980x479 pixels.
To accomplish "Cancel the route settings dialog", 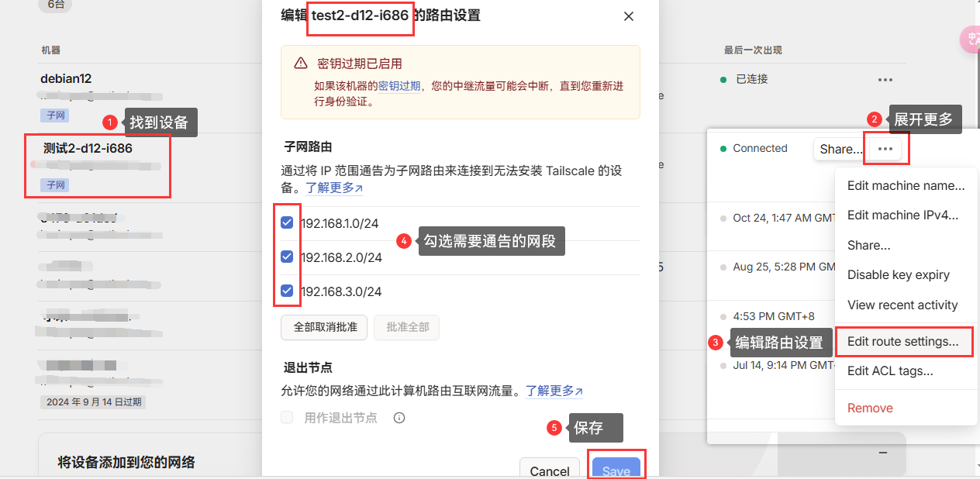I will click(550, 469).
